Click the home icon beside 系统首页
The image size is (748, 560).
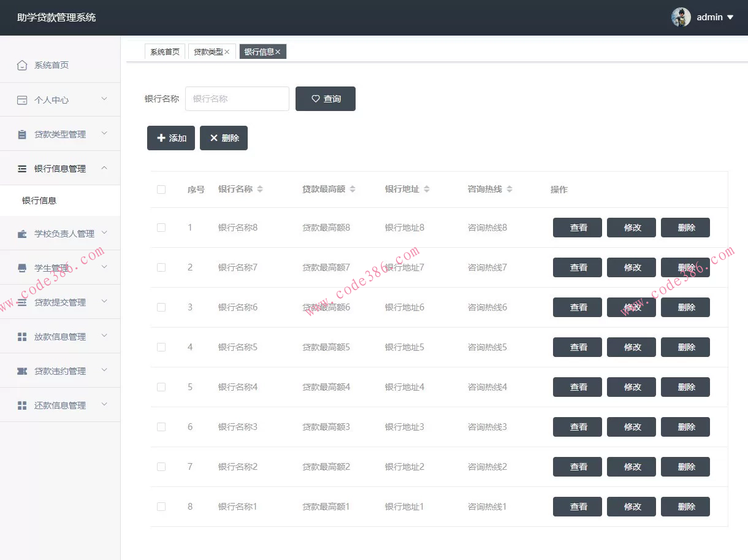click(22, 66)
